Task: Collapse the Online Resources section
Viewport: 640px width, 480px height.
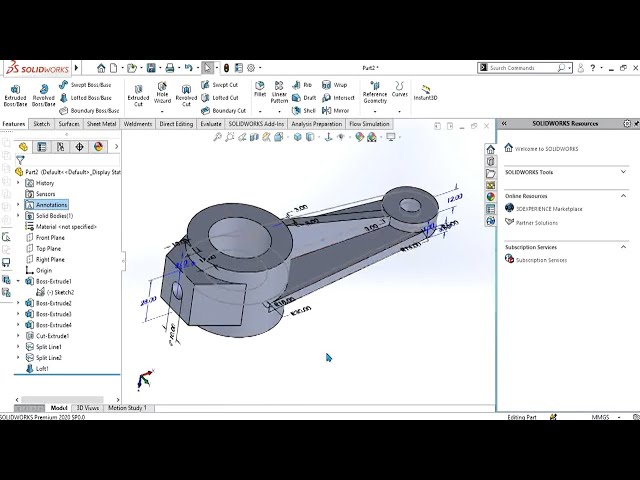Action: click(x=623, y=196)
